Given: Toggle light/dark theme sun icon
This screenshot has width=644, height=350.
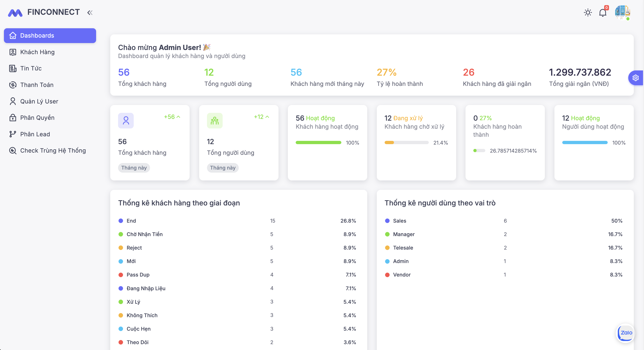Looking at the screenshot, I should (588, 13).
